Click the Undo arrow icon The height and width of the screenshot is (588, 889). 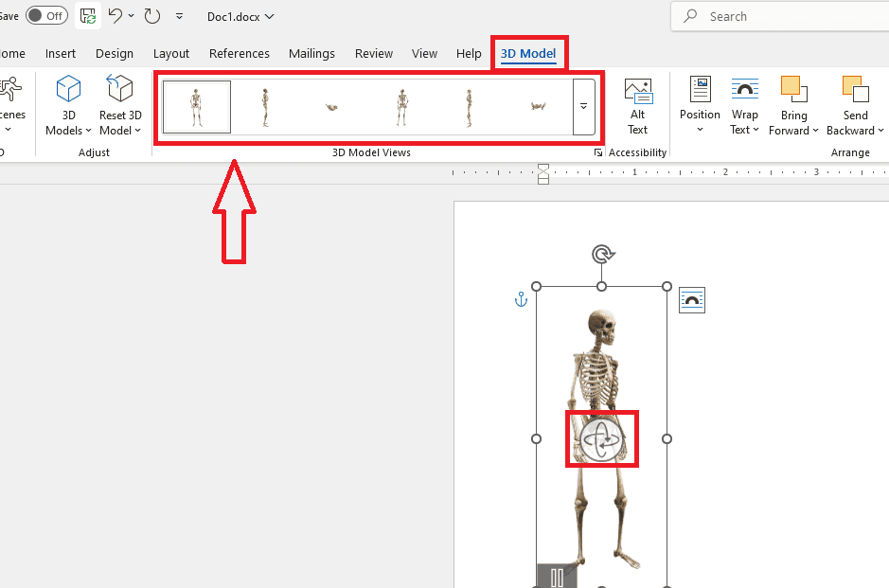point(116,15)
